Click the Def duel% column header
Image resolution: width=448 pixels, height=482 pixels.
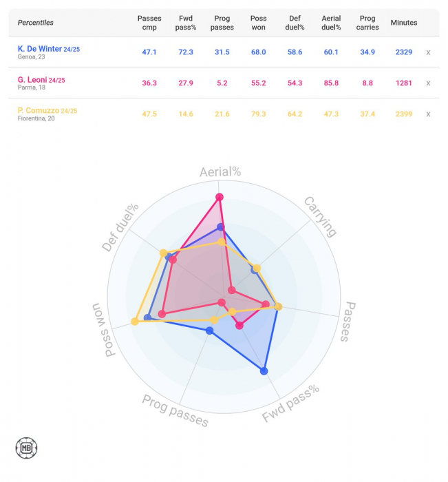tap(295, 23)
